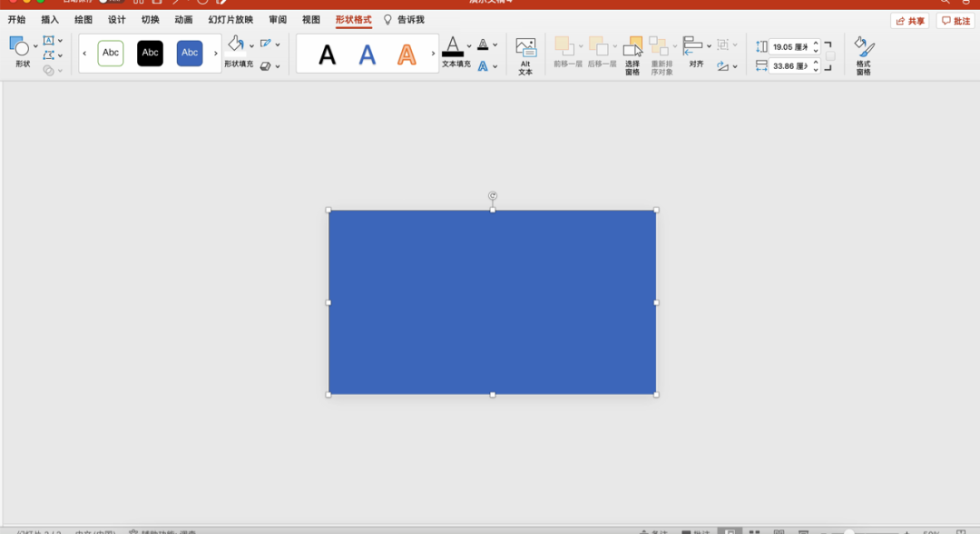The image size is (980, 534).
Task: Apply the blue A WordArt style
Action: [x=367, y=55]
